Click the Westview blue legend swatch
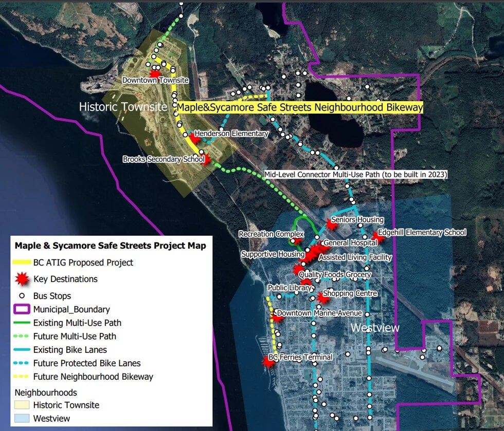The width and height of the screenshot is (504, 431). [22, 418]
